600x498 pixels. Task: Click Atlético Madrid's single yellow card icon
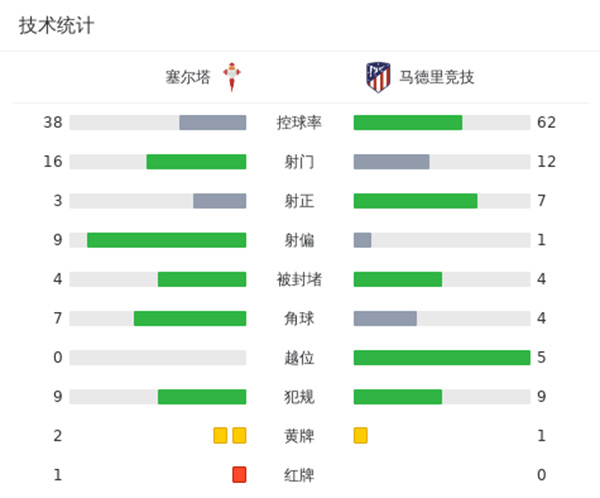click(x=360, y=435)
